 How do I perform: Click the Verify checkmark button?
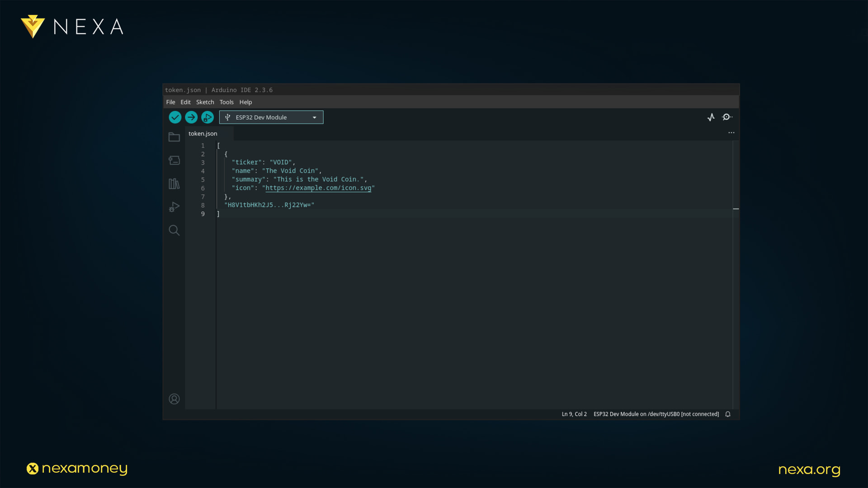pyautogui.click(x=175, y=117)
